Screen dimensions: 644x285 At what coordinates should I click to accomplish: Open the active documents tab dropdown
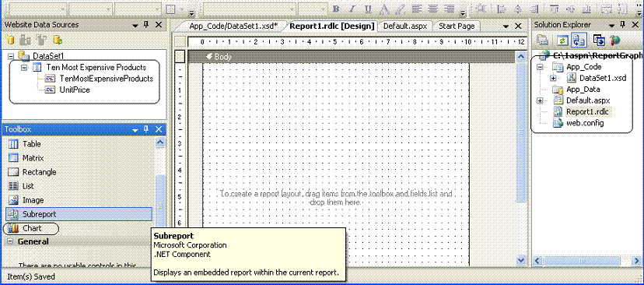(506, 26)
